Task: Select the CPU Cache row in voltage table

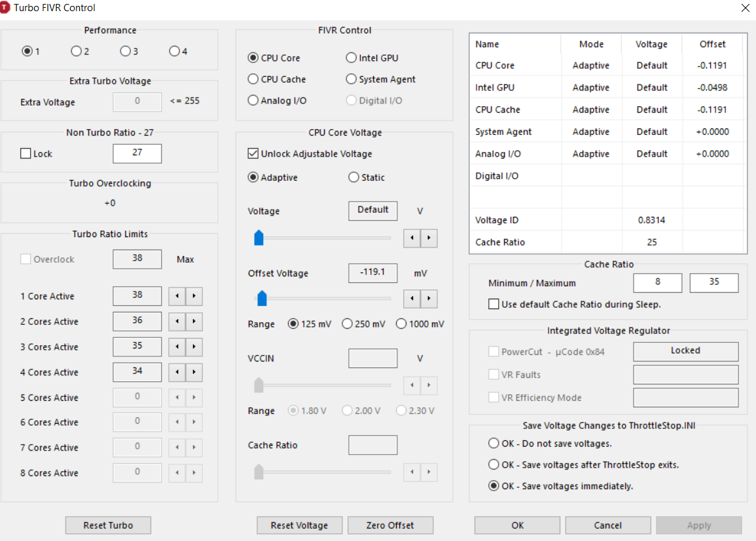Action: [608, 109]
